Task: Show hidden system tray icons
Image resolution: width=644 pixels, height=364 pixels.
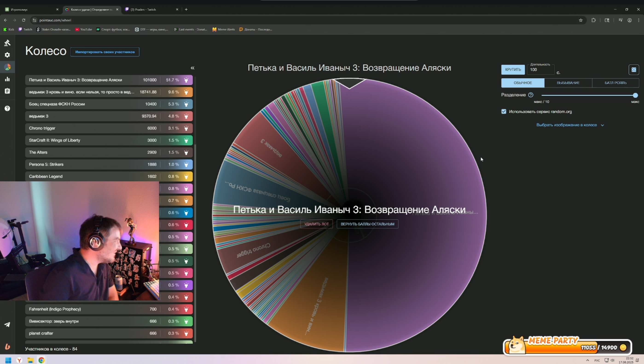Action: [x=587, y=360]
